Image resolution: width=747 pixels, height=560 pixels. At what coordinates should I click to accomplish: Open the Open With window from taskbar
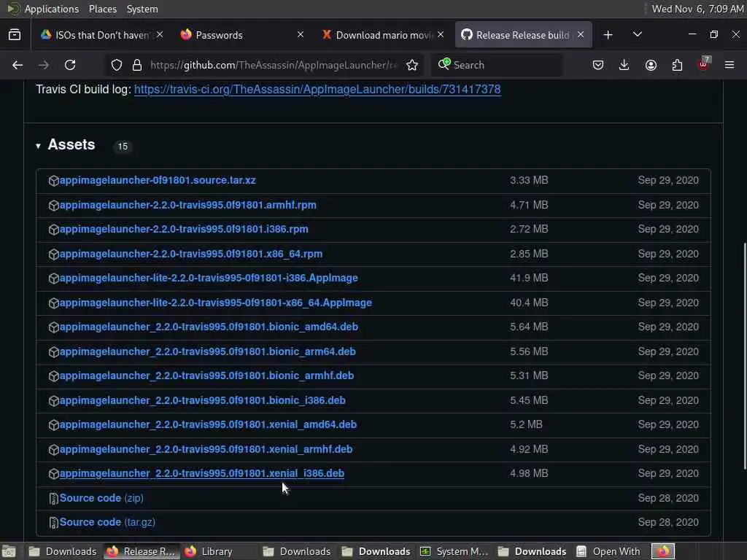608,551
